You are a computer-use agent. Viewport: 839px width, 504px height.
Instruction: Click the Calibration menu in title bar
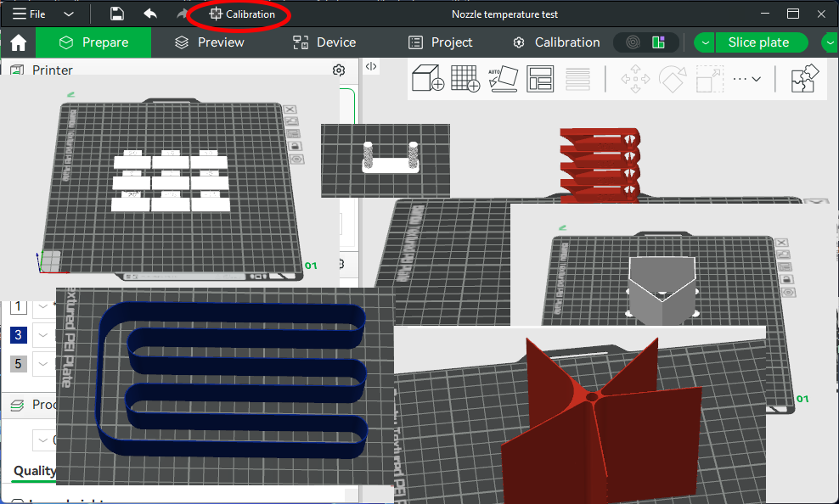tap(242, 14)
